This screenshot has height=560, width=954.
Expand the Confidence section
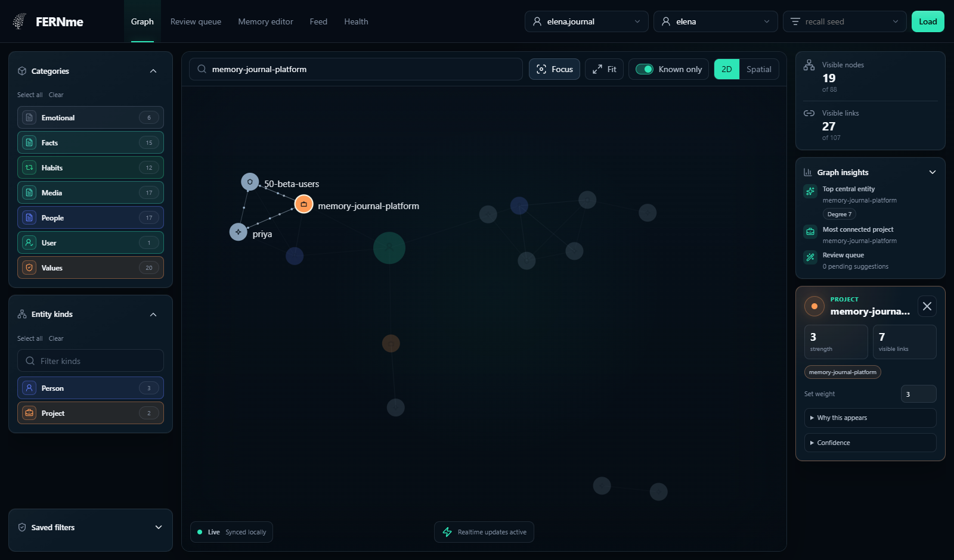click(870, 443)
